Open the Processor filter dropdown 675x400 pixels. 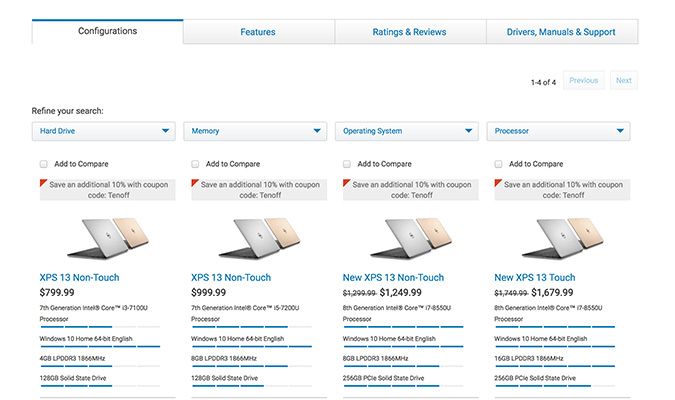tap(558, 131)
